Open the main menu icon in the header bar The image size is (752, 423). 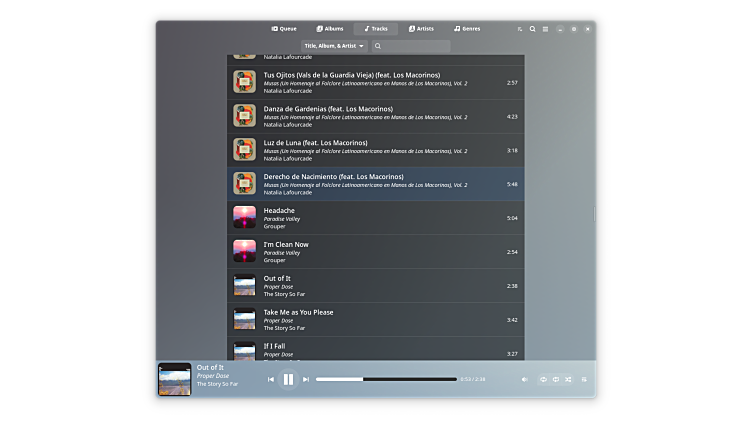click(x=545, y=29)
